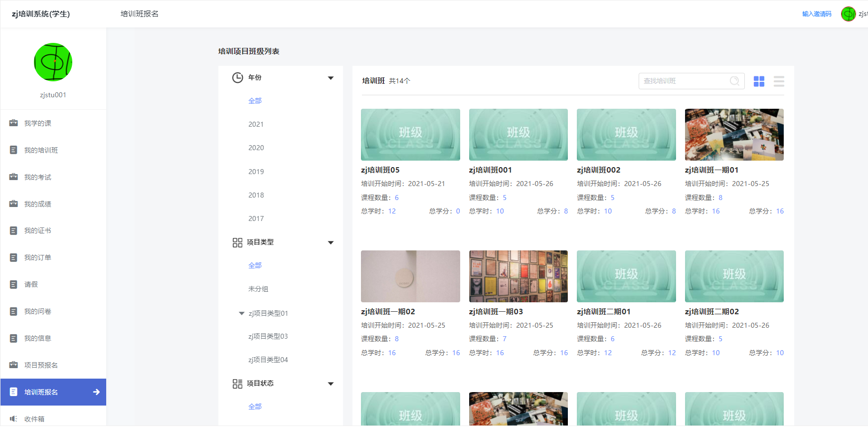Go to 我的证书 sidebar menu
This screenshot has width=868, height=428.
pos(38,230)
